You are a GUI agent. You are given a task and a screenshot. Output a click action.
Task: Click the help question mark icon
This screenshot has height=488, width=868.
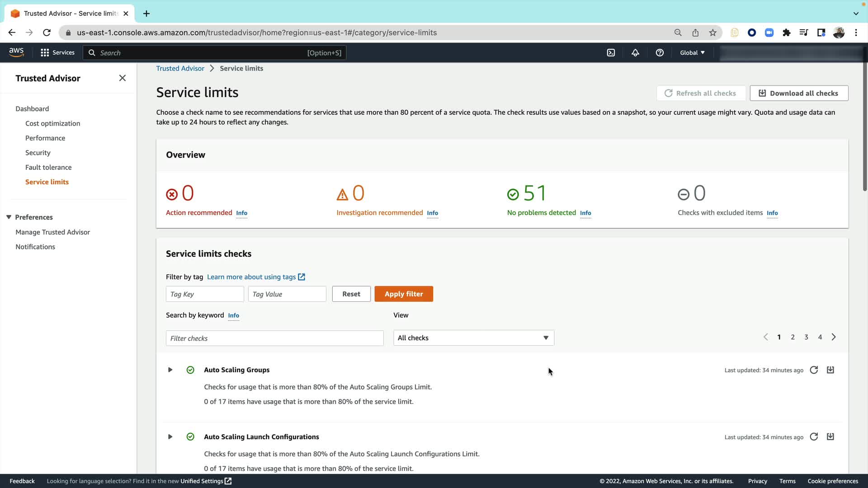660,53
